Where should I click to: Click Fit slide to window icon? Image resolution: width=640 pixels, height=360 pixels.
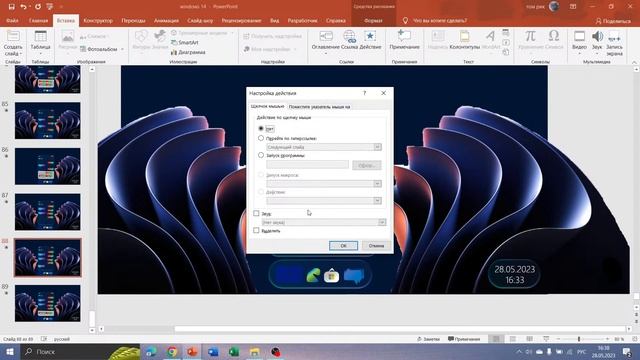(x=634, y=339)
